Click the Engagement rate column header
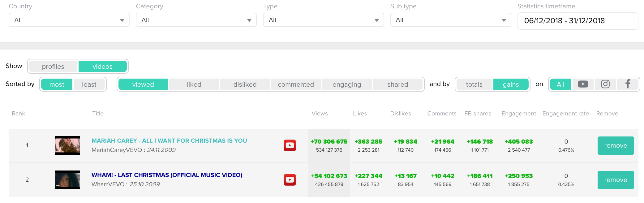The width and height of the screenshot is (644, 203). [x=566, y=114]
